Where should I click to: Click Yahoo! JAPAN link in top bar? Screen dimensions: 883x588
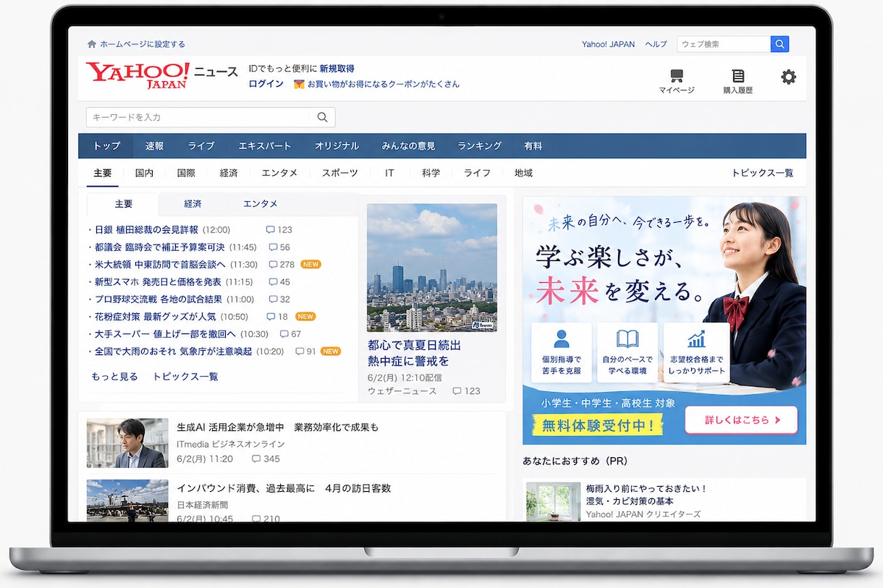[608, 44]
